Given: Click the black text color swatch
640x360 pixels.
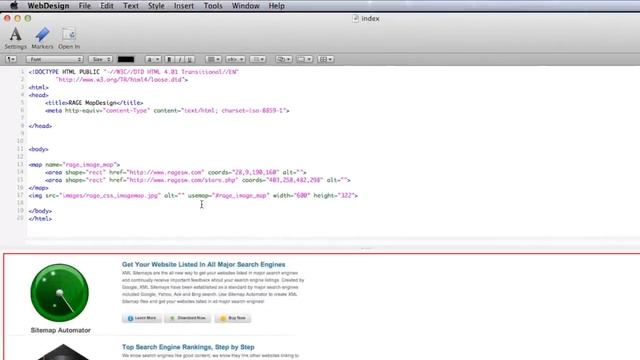Looking at the screenshot, I should click(126, 60).
